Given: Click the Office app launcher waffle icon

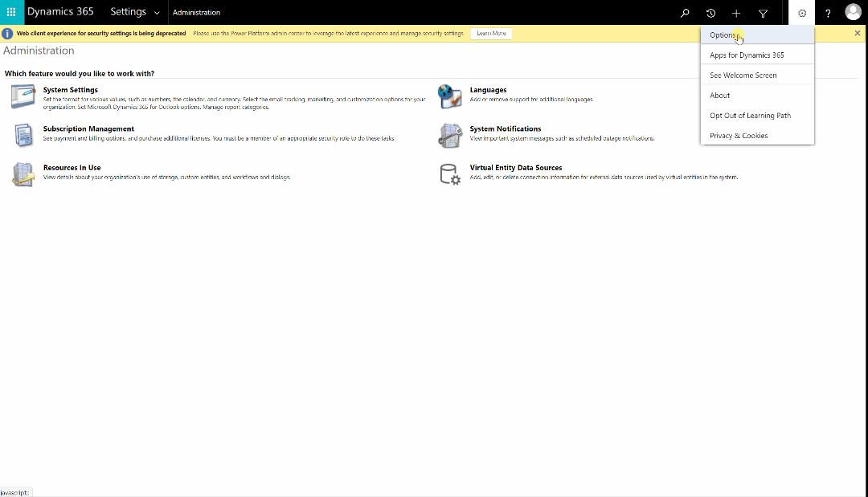Looking at the screenshot, I should tap(11, 12).
